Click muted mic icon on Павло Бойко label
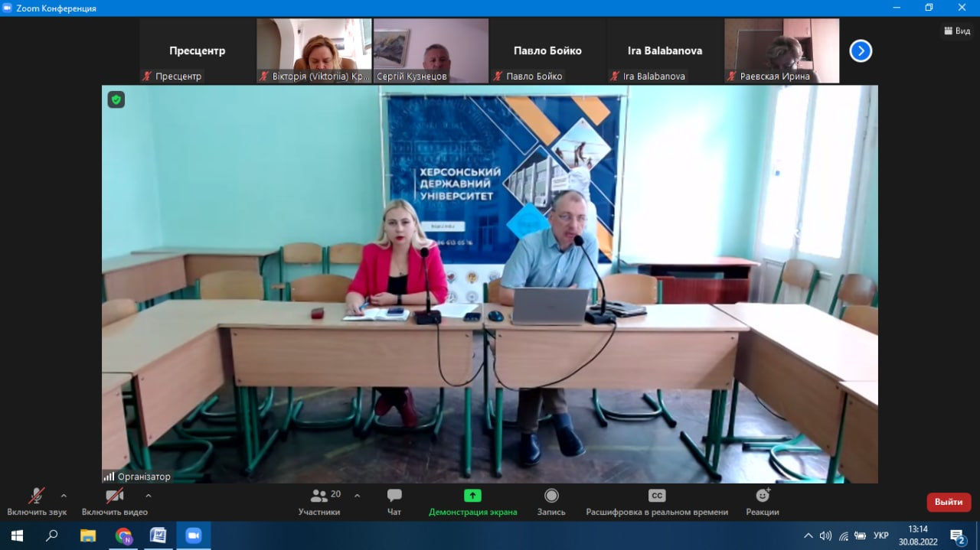Viewport: 980px width, 550px height. [498, 76]
